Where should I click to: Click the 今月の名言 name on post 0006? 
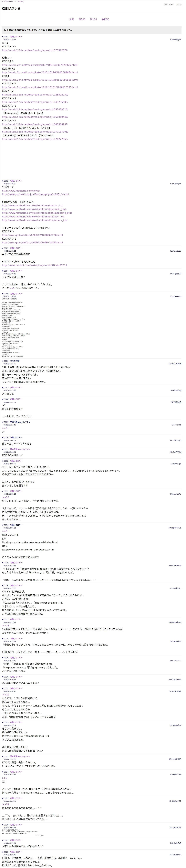click(x=14, y=361)
